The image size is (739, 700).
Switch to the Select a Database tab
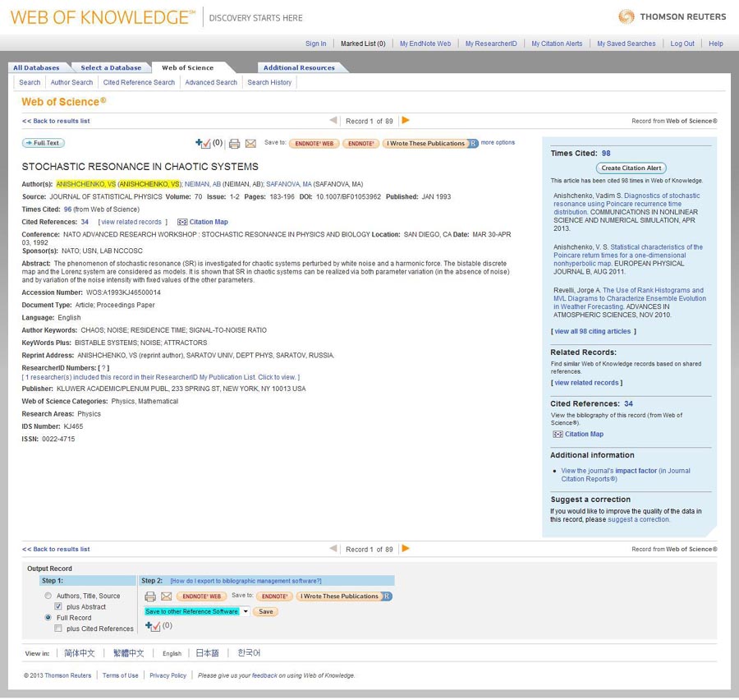coord(111,67)
